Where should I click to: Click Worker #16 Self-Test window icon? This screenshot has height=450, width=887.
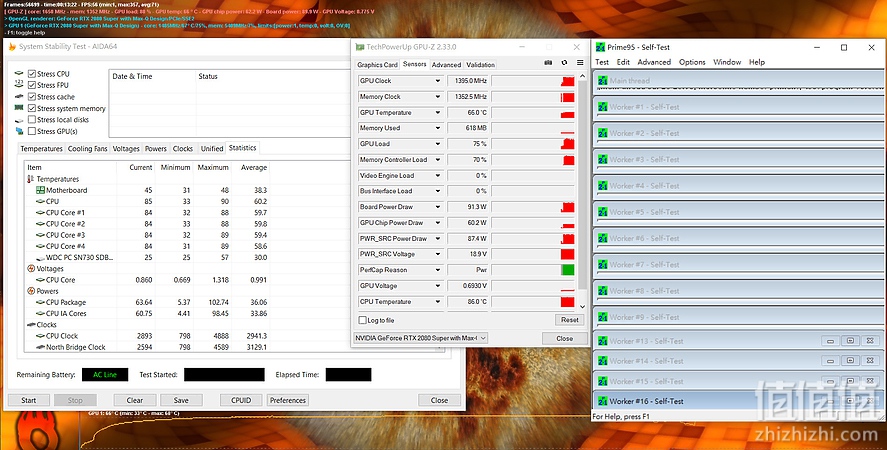[x=603, y=401]
